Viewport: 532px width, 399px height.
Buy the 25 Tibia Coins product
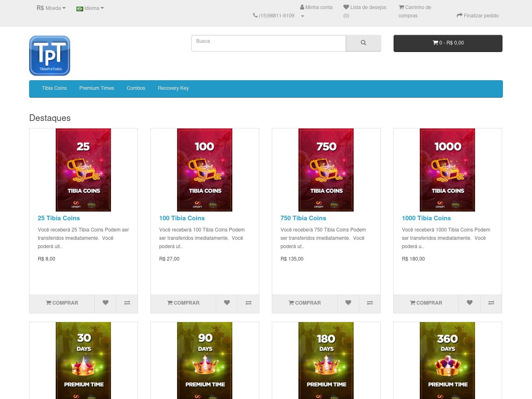tap(62, 303)
